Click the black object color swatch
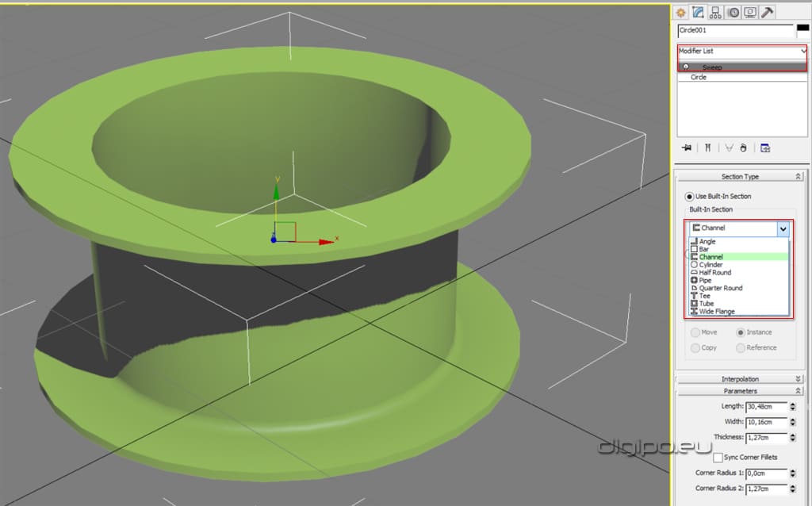Viewport: 812px width, 506px height. [x=802, y=28]
